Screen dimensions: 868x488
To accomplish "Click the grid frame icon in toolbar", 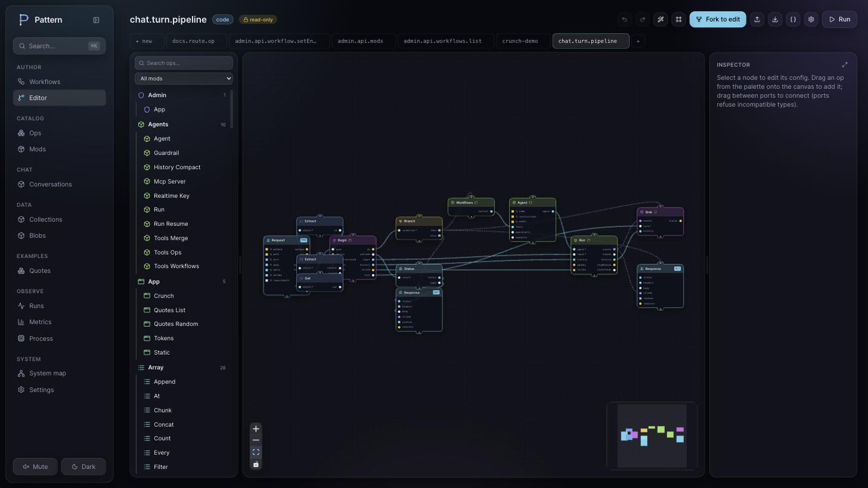I will [678, 20].
